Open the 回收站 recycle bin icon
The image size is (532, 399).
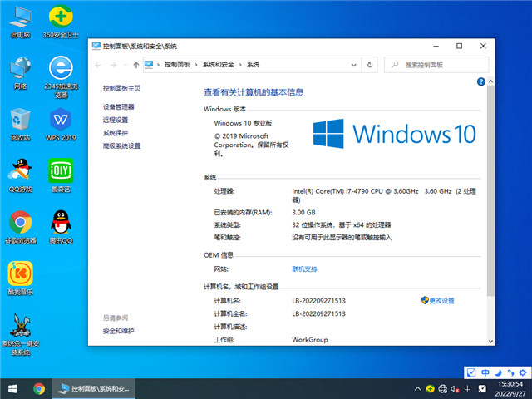20,124
